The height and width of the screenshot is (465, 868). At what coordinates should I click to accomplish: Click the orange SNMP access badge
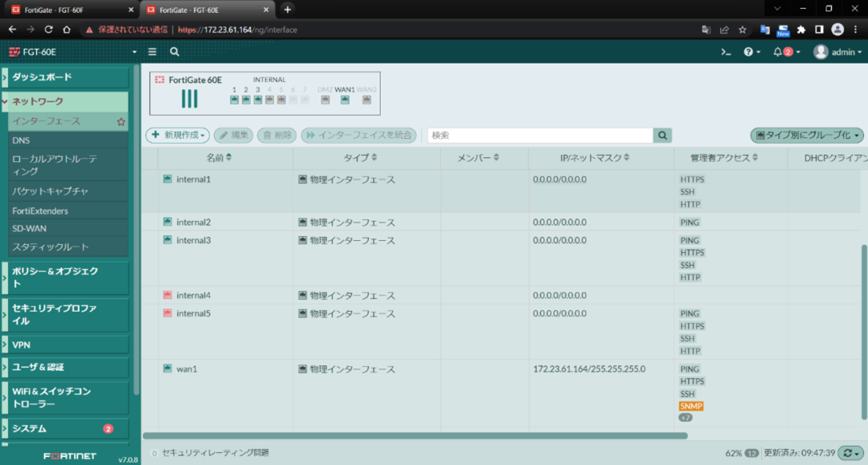click(x=691, y=406)
